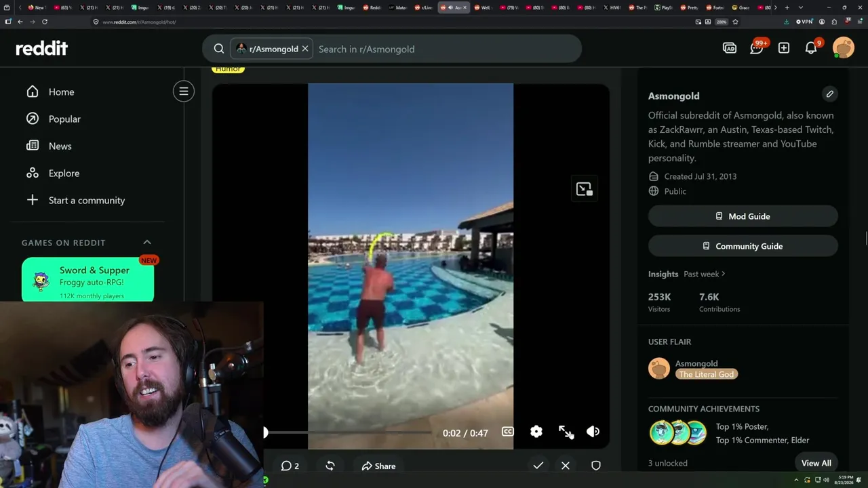Open the user avatar profile menu
The image size is (868, 488).
click(x=844, y=47)
